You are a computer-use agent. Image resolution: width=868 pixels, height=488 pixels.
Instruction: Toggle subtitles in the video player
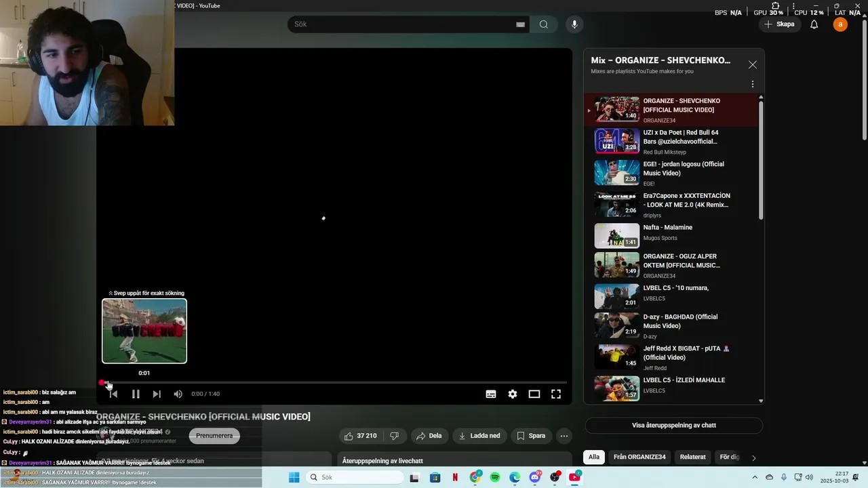coord(491,394)
